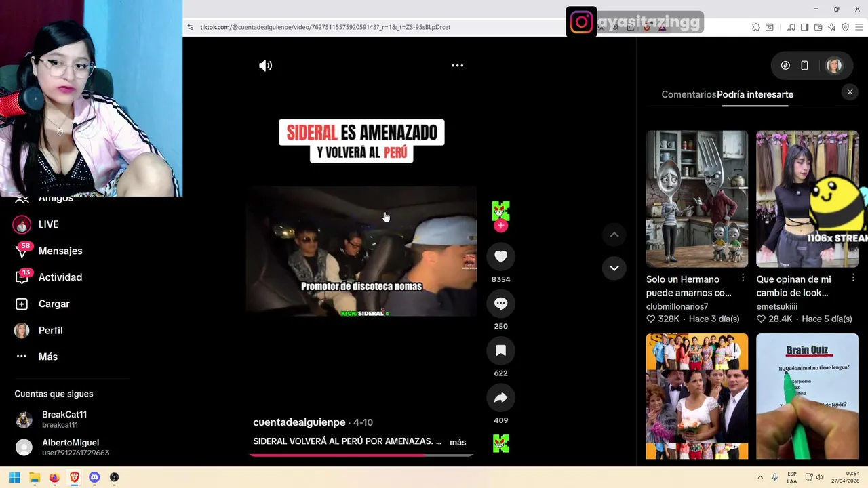Bookmark the video with 622 saves
This screenshot has height=488, width=868.
pos(500,350)
